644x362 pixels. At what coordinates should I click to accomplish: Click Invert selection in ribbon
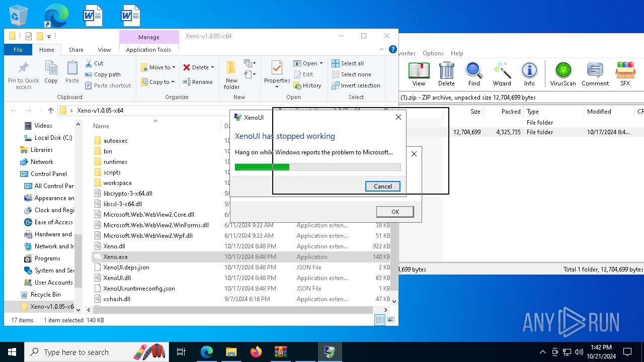(356, 85)
